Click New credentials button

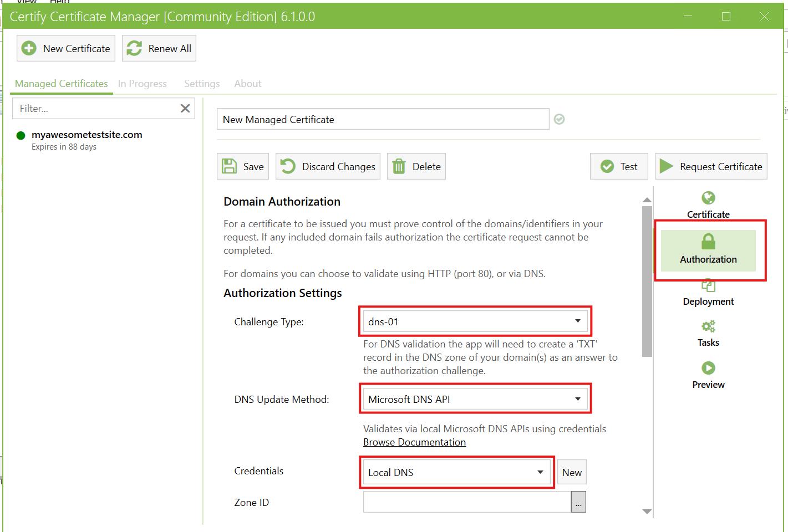572,472
